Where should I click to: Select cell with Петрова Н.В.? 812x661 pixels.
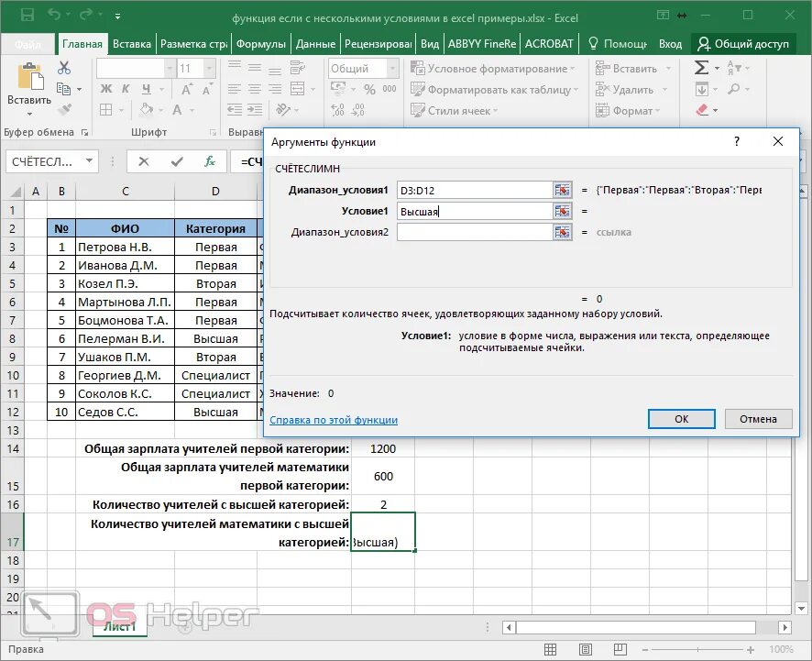point(125,248)
